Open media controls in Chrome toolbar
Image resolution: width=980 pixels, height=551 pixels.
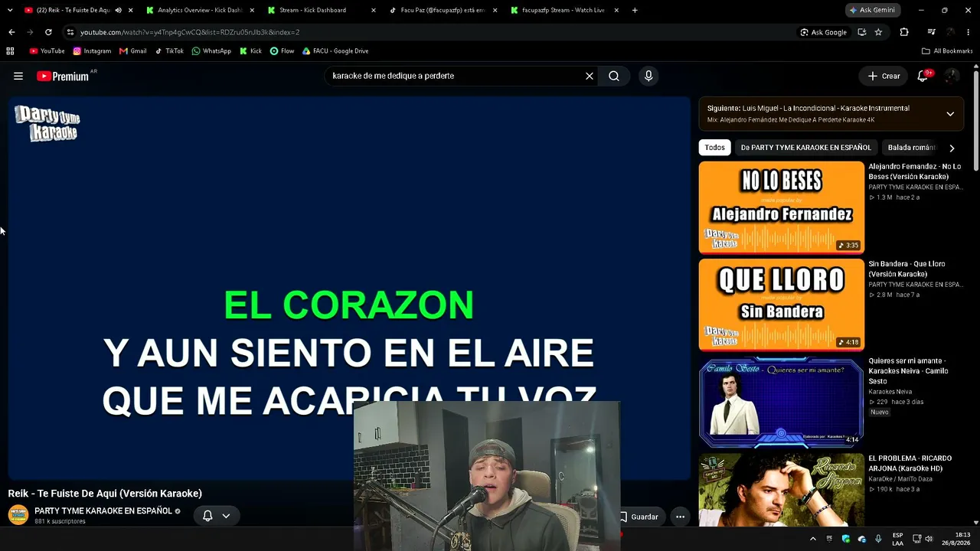(x=931, y=32)
